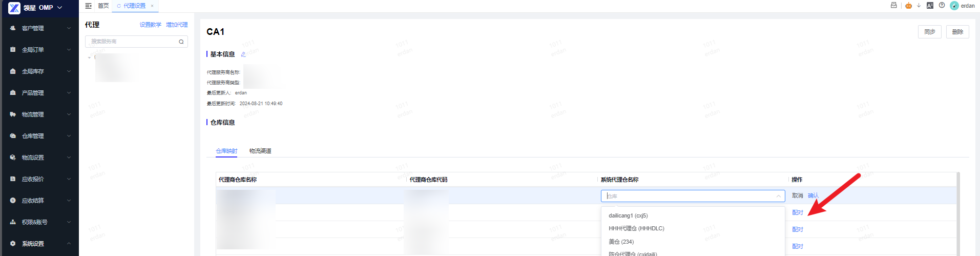The image size is (980, 256).
Task: Open the 应收结算 menu label
Action: (33, 201)
